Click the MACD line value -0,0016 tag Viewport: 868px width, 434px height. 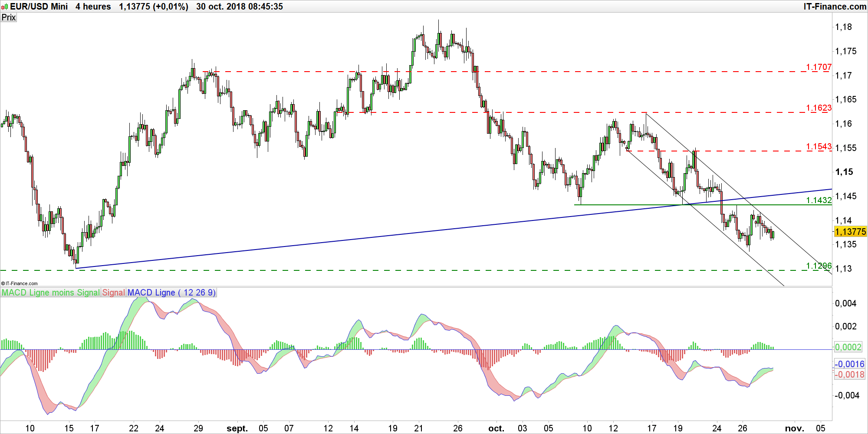850,364
